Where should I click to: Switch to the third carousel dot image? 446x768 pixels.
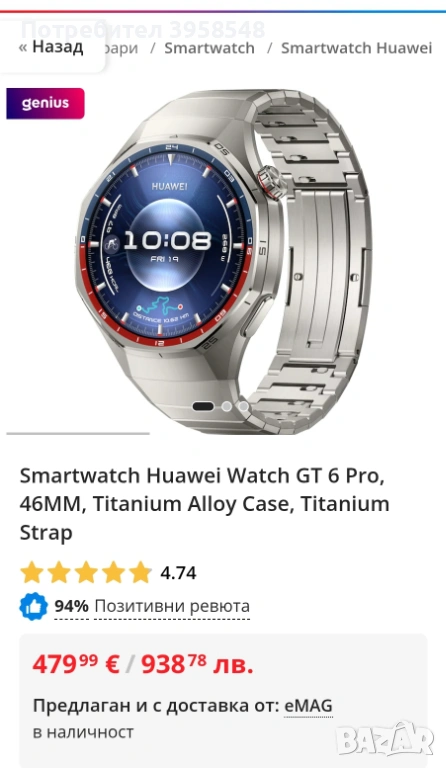click(243, 406)
